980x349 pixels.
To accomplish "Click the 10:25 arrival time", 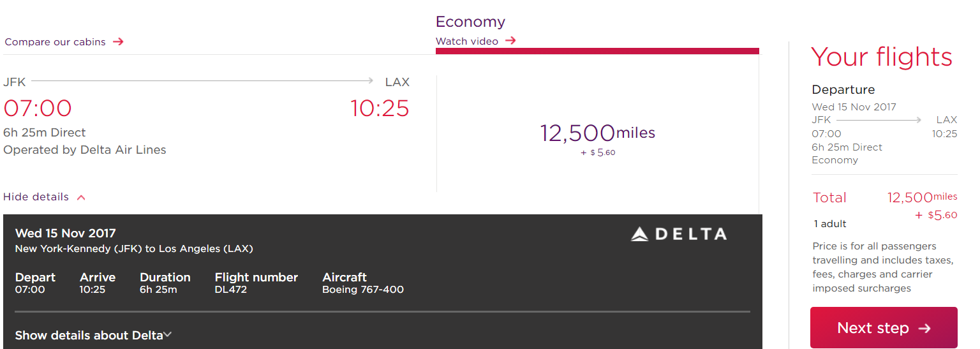I will click(380, 108).
